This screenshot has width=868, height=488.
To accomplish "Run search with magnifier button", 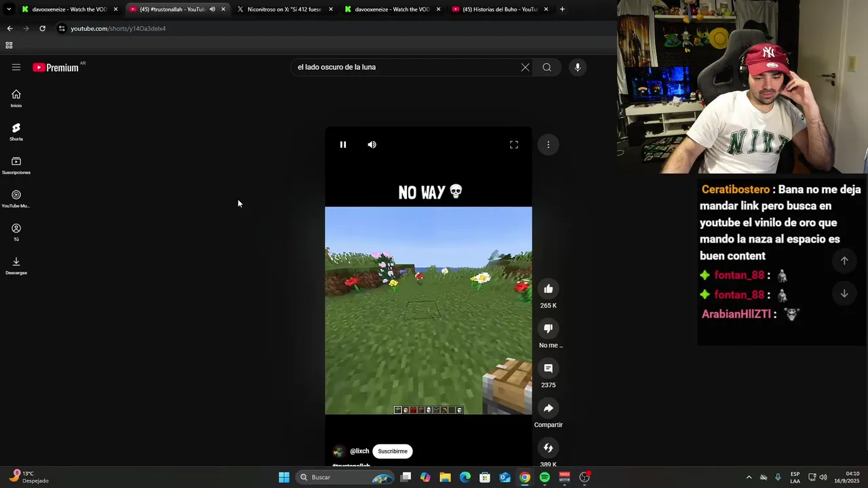I will click(547, 67).
